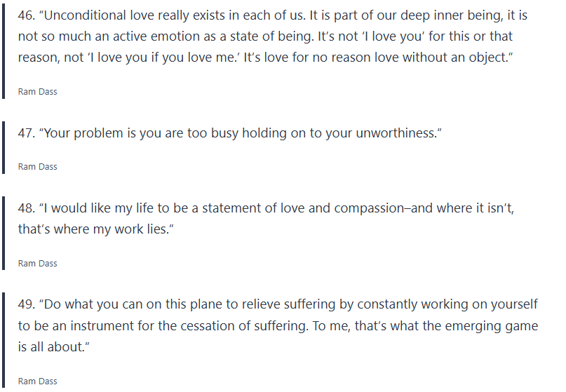This screenshot has width=566, height=392.
Task: Click the left border bar of quote 49
Action: pyautogui.click(x=4, y=340)
